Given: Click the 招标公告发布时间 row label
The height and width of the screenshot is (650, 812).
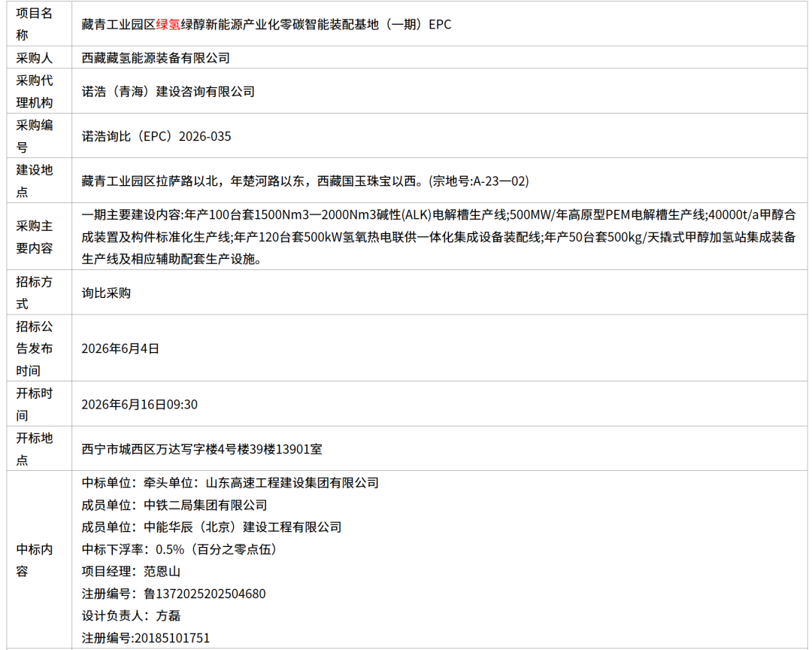Looking at the screenshot, I should [x=34, y=348].
